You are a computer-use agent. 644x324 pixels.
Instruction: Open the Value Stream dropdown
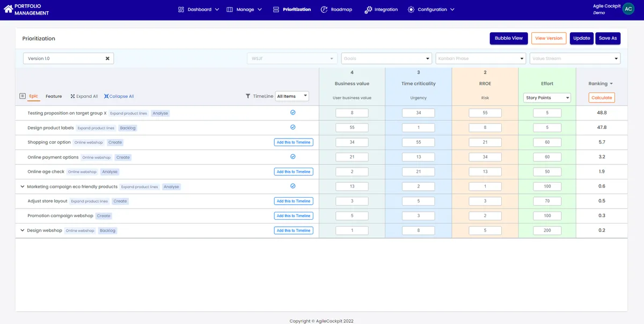coord(575,58)
